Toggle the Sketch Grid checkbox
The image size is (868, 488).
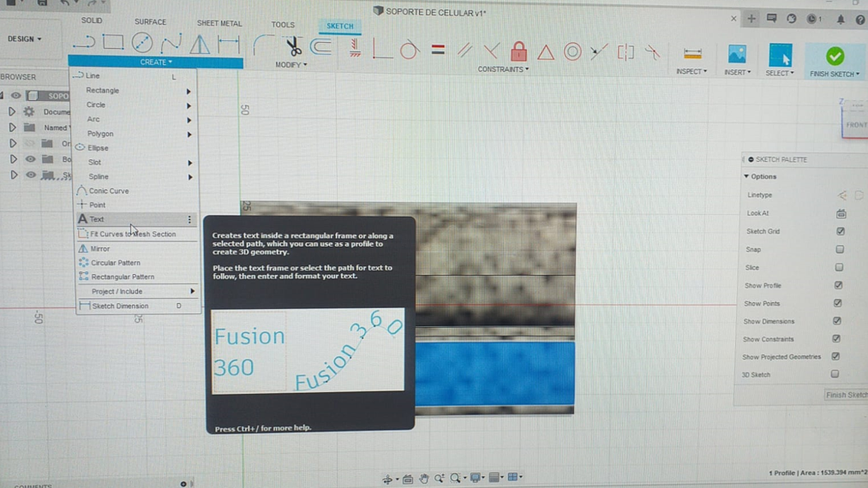pyautogui.click(x=841, y=231)
